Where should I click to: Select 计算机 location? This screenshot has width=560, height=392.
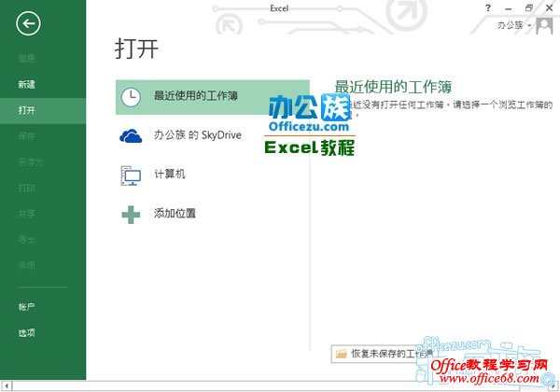pyautogui.click(x=213, y=175)
